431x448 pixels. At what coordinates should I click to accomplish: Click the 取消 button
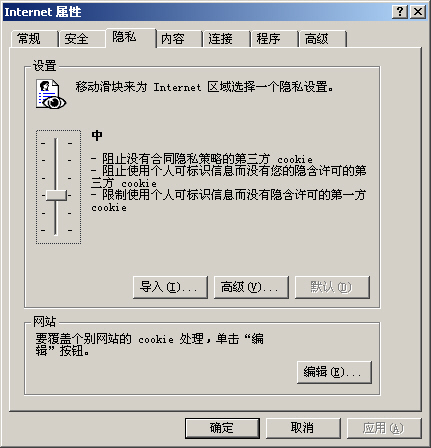(303, 428)
